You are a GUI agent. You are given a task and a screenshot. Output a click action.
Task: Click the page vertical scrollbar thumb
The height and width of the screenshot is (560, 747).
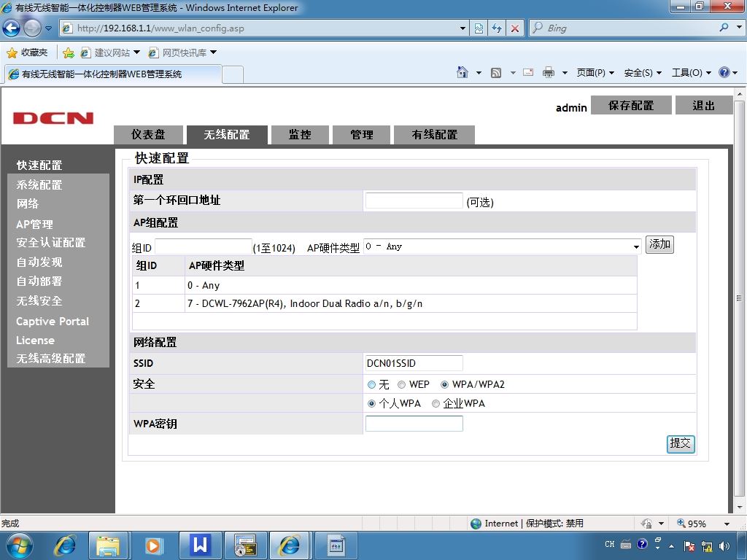tap(740, 298)
